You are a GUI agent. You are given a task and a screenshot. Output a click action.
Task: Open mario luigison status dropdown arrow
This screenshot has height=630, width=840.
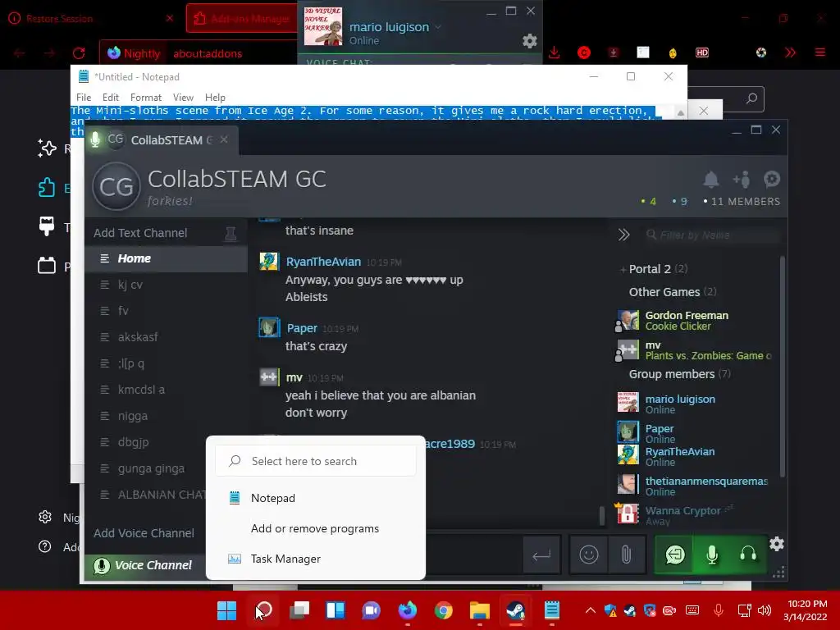click(438, 27)
